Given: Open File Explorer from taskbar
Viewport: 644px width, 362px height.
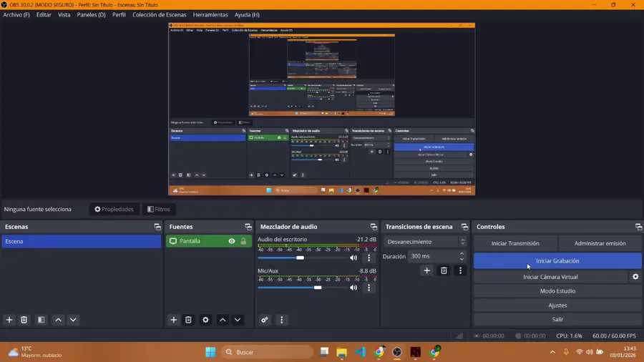Looking at the screenshot, I should tap(342, 352).
